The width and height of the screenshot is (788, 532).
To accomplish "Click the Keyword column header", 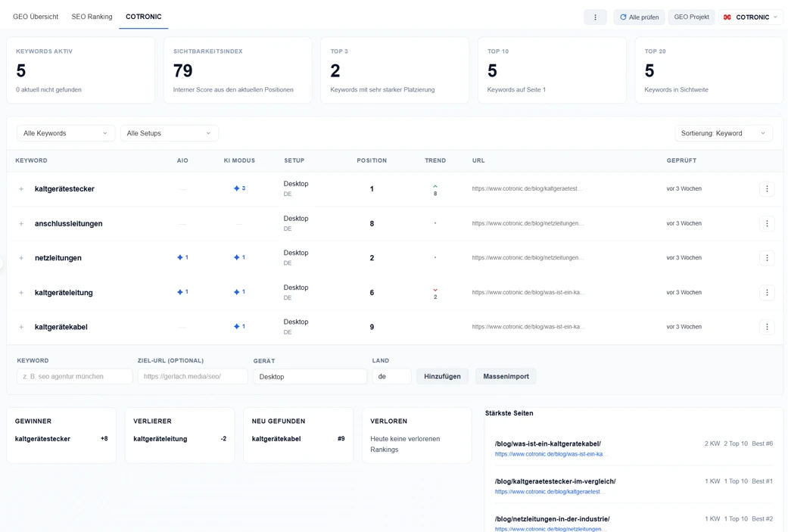I will [31, 160].
